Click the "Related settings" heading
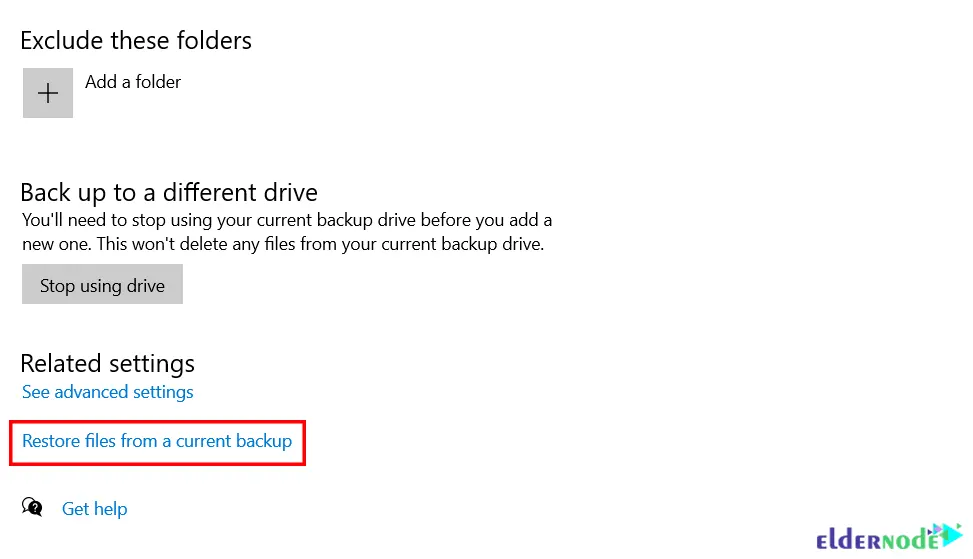 (107, 364)
